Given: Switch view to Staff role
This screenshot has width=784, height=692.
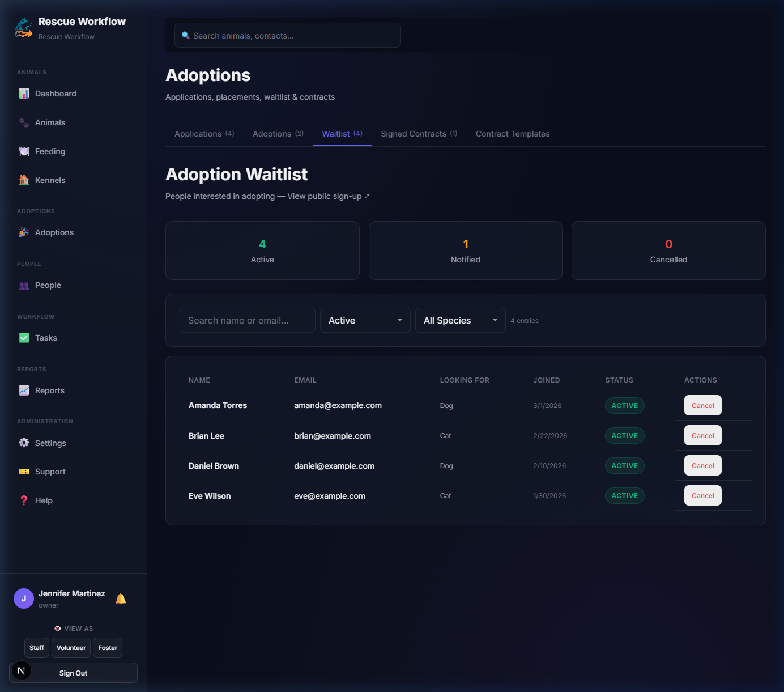Looking at the screenshot, I should click(37, 648).
